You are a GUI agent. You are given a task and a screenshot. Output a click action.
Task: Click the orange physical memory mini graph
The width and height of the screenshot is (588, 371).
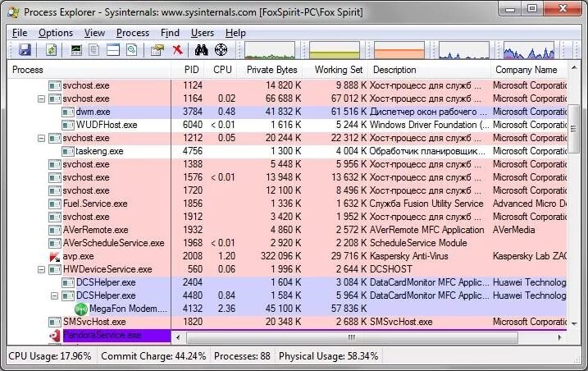399,50
